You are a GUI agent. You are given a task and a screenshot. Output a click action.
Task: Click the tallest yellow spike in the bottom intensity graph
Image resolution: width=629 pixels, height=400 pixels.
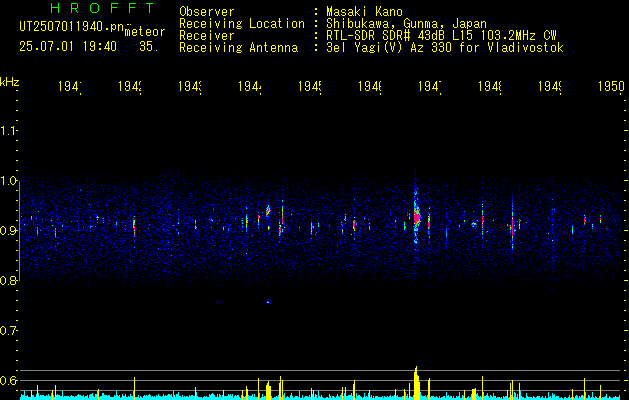click(416, 383)
